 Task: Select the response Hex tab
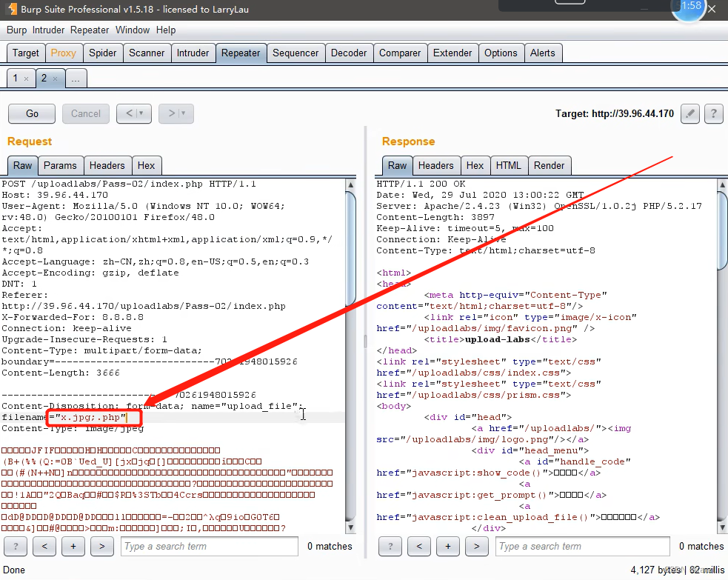coord(475,166)
